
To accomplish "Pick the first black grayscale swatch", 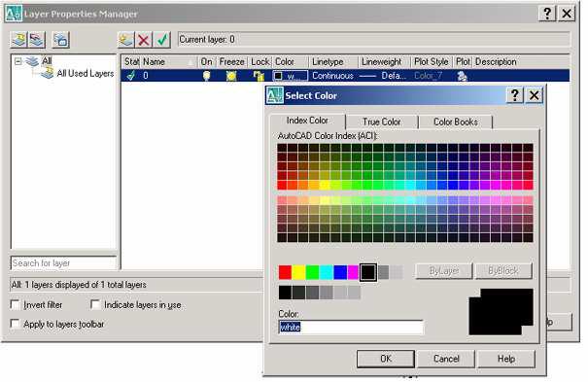I will point(285,293).
